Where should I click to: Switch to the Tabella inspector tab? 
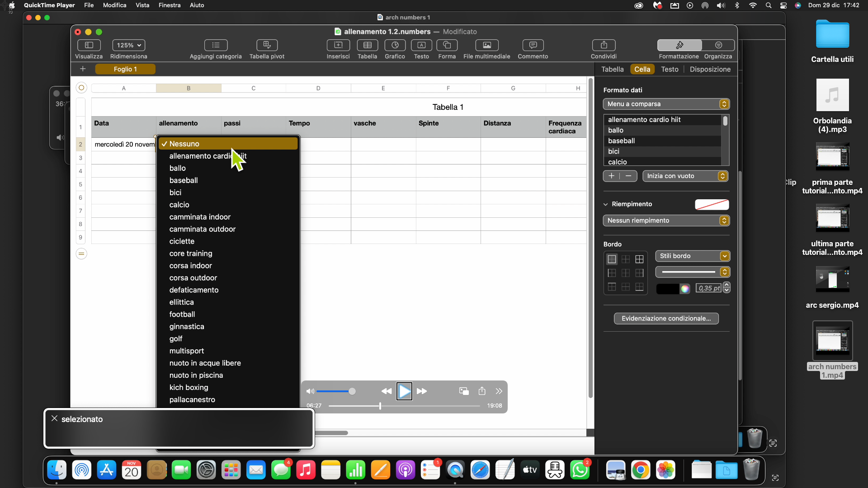[x=613, y=69]
